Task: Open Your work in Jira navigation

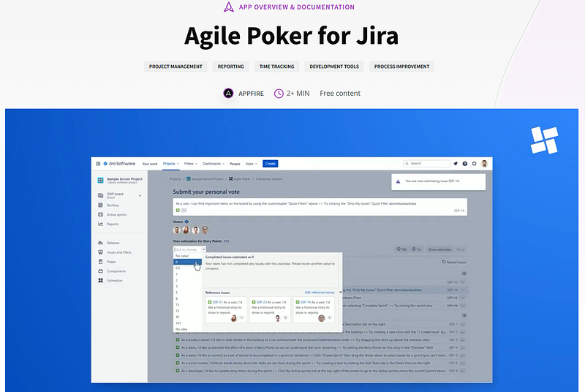Action: 150,163
